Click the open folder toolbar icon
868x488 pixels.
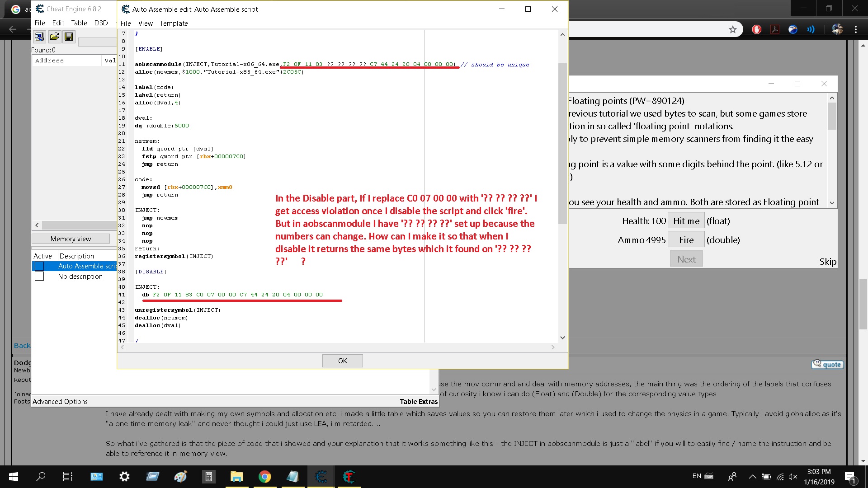(x=54, y=37)
